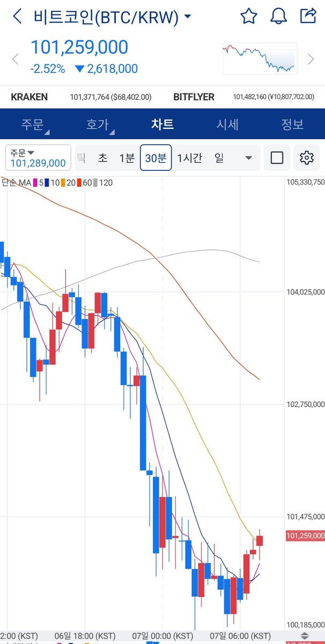Screen dimensions: 325x644
Task: Select the 일 chart interval
Action: coord(219,158)
